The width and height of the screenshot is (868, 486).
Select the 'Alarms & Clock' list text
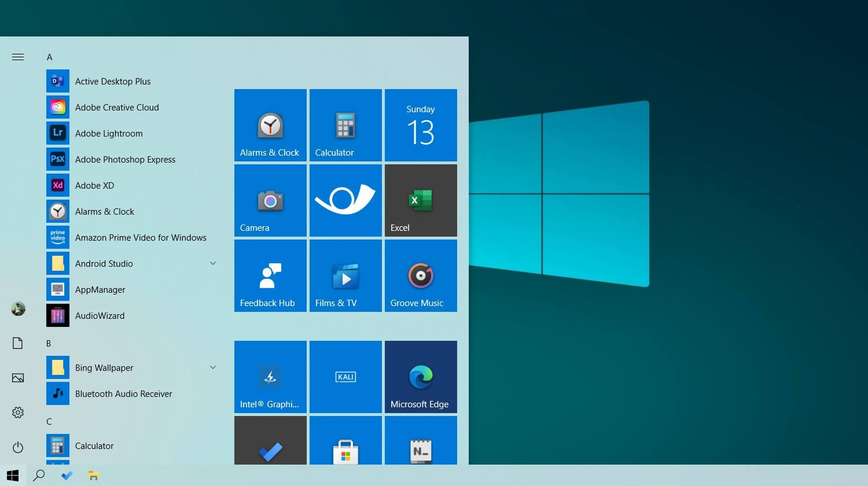tap(105, 212)
